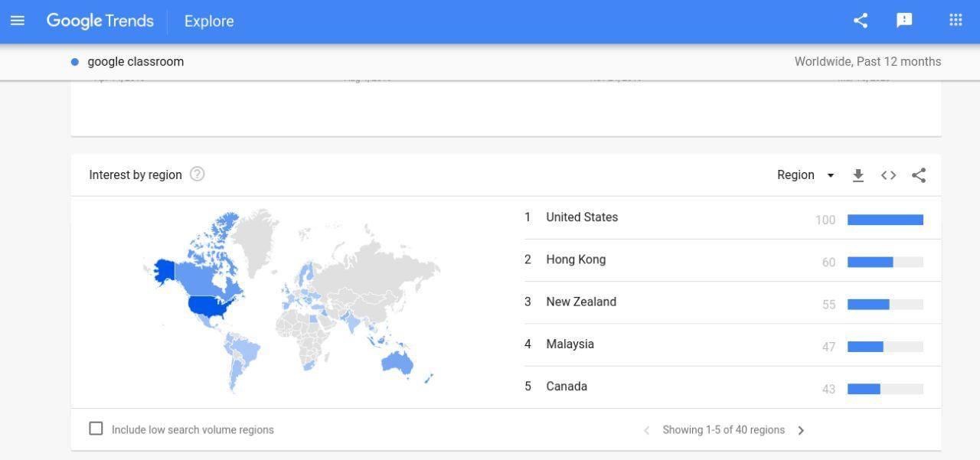Screen dimensions: 980x460
Task: Select Hong Kong in the region list
Action: (x=576, y=259)
